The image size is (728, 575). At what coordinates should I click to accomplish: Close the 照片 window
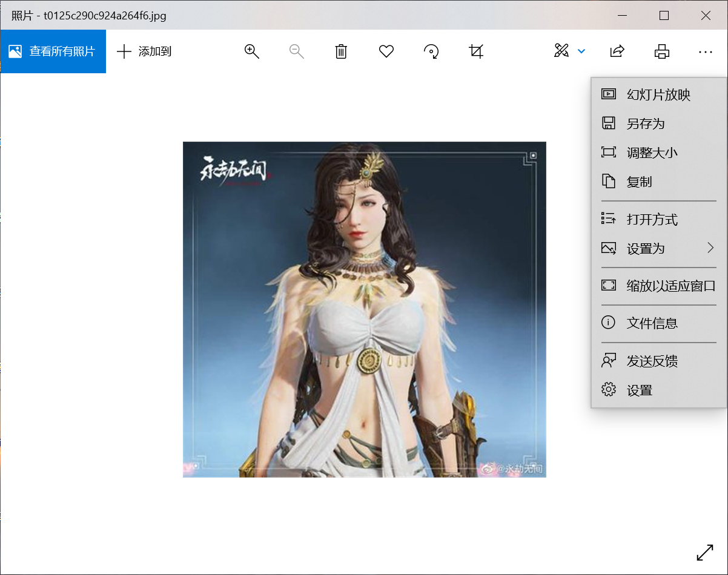point(706,16)
